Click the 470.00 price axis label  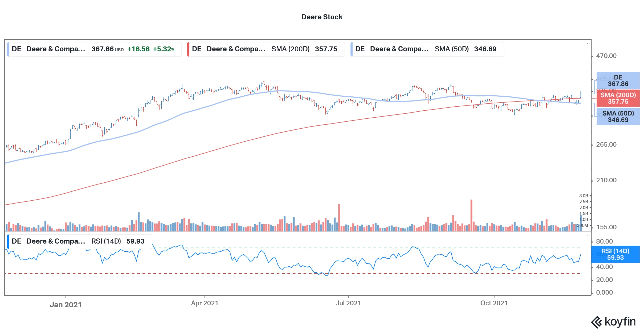point(606,56)
